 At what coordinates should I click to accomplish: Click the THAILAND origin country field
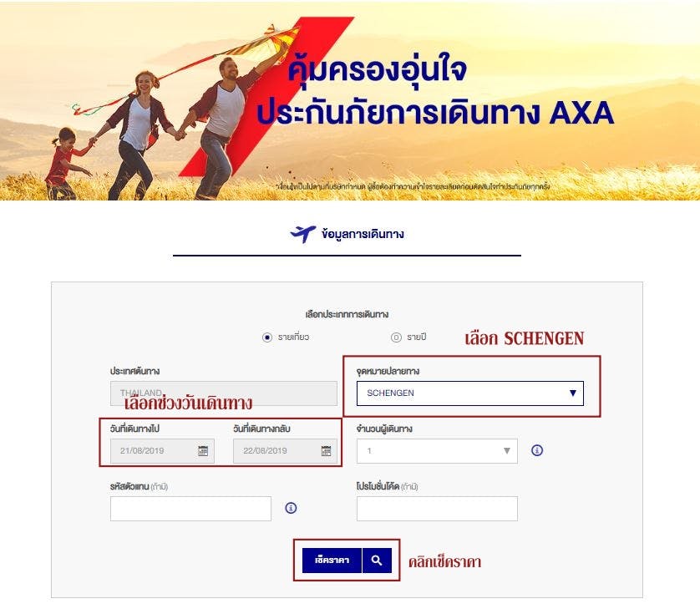point(224,393)
